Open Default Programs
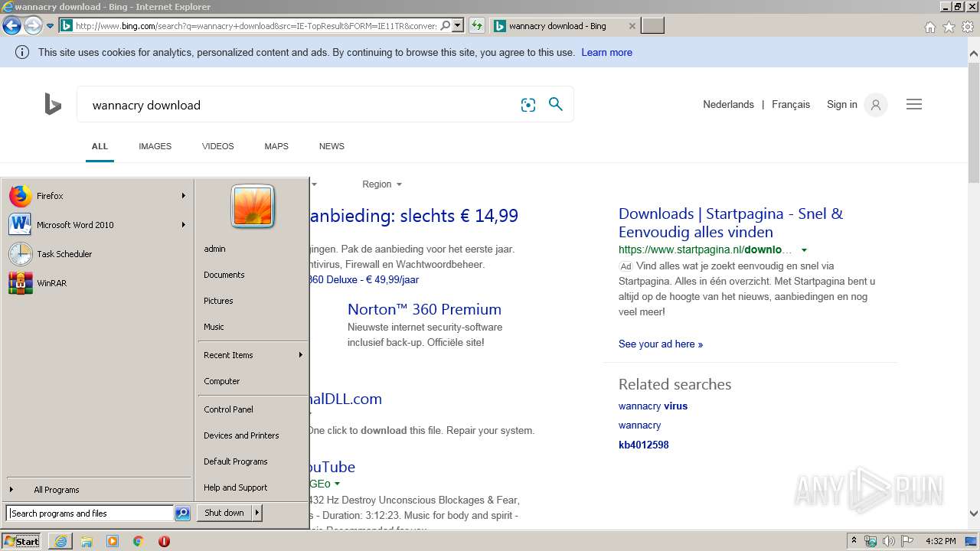This screenshot has width=980, height=551. tap(252, 461)
